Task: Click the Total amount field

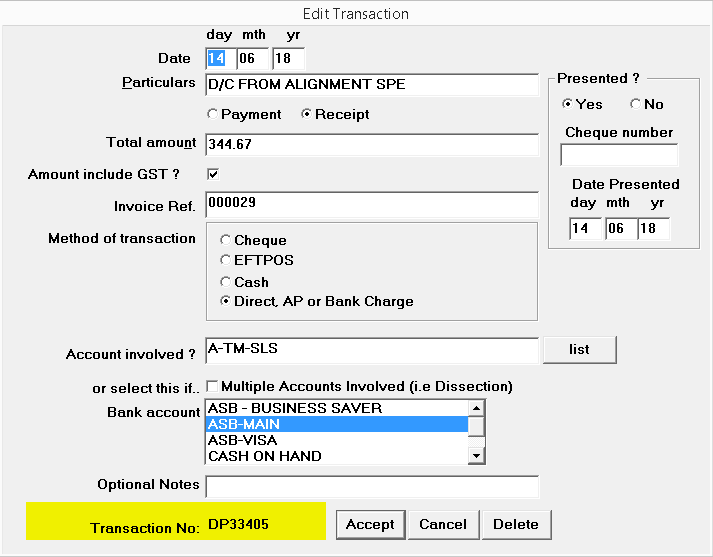Action: [372, 145]
